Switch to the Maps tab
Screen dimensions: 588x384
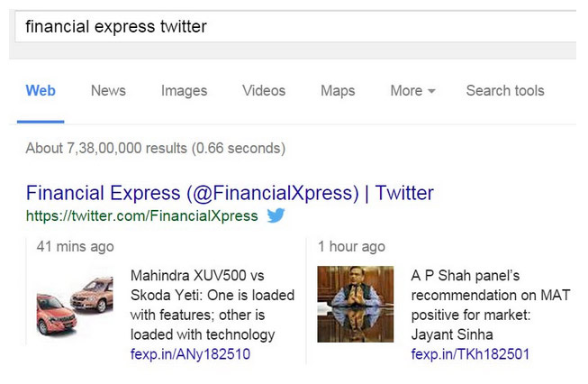[338, 91]
